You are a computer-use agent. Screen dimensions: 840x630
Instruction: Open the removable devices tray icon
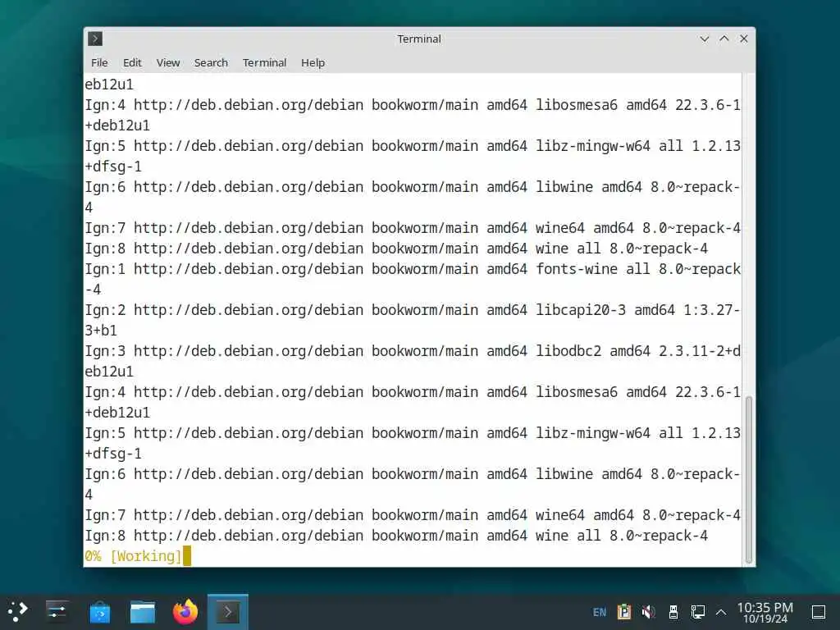673,611
